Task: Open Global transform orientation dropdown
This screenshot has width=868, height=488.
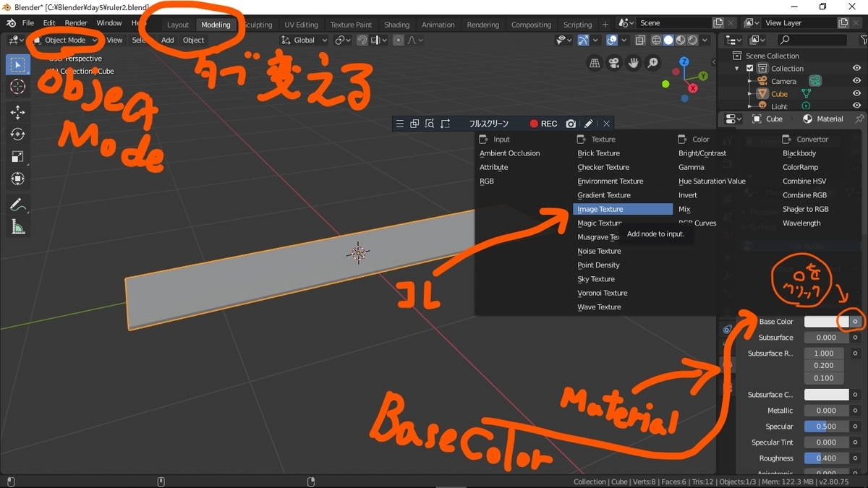Action: (305, 40)
